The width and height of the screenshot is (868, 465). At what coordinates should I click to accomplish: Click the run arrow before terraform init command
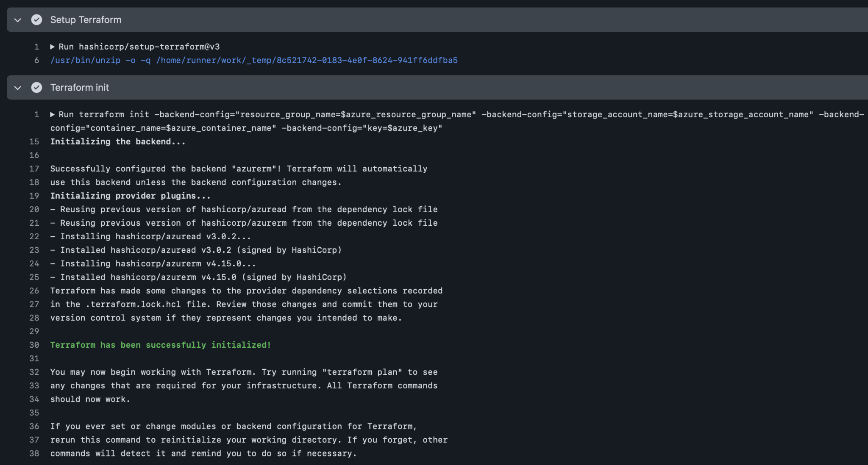(x=53, y=114)
